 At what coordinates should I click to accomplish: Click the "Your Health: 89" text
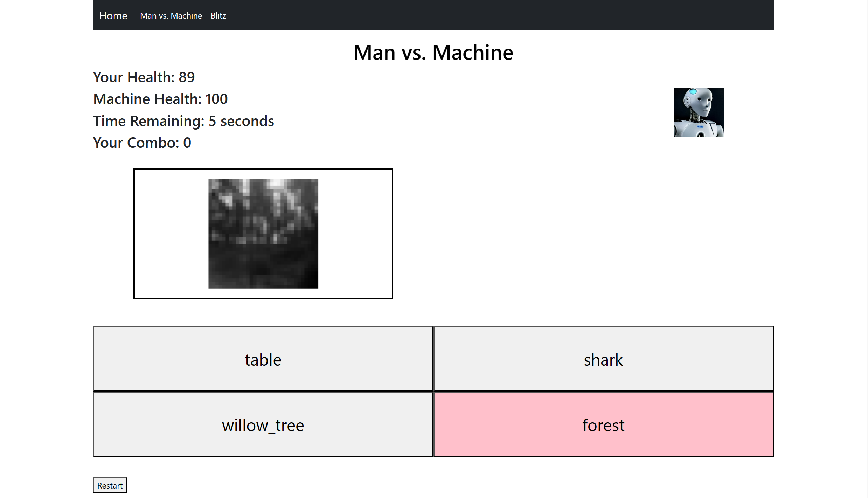point(143,77)
